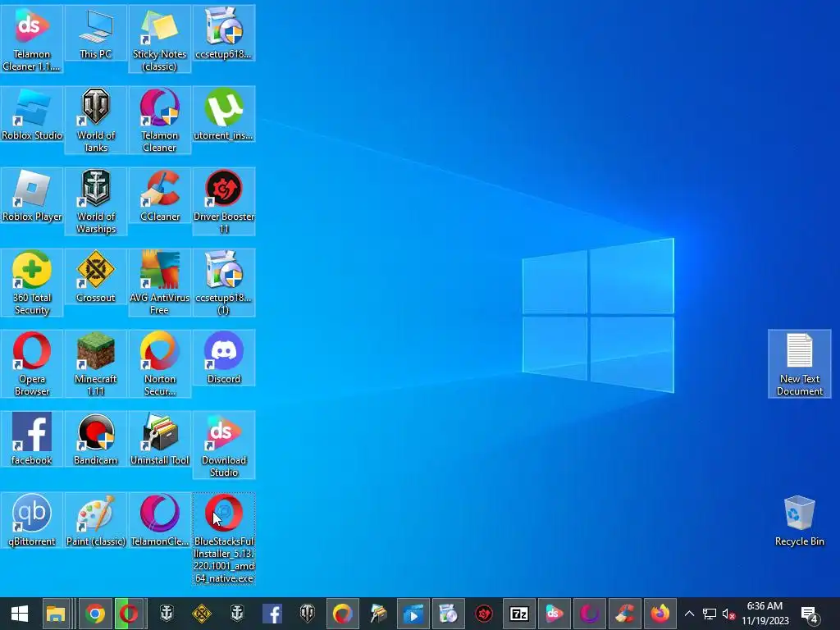Select the facebook desktop shortcut
Screen dimensions: 840x630
pos(32,440)
